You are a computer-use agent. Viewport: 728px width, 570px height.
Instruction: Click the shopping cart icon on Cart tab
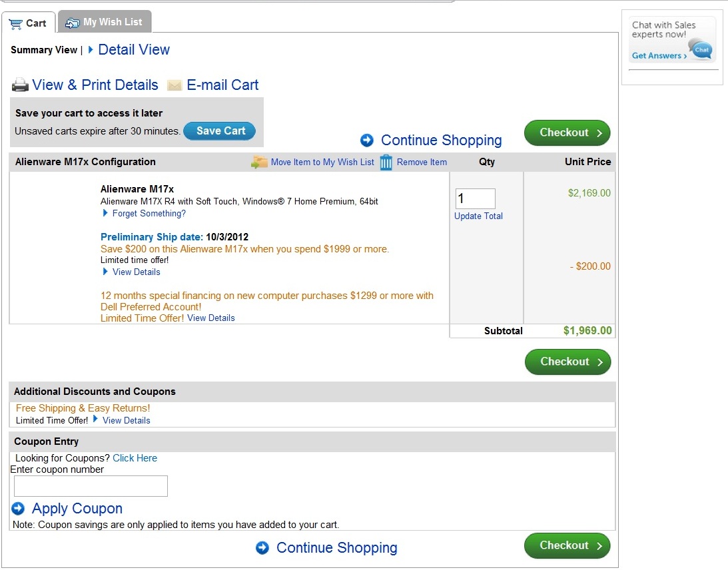coord(16,24)
